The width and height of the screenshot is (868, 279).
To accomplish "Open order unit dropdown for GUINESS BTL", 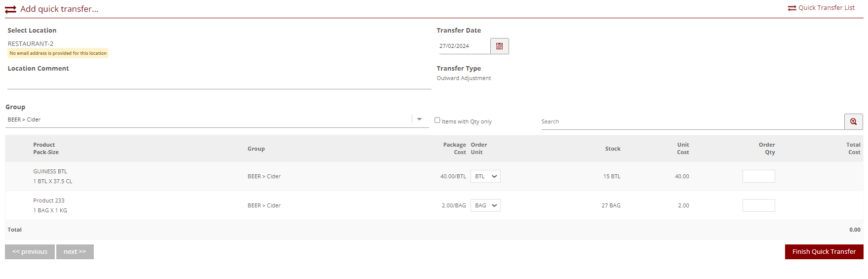I will (485, 176).
